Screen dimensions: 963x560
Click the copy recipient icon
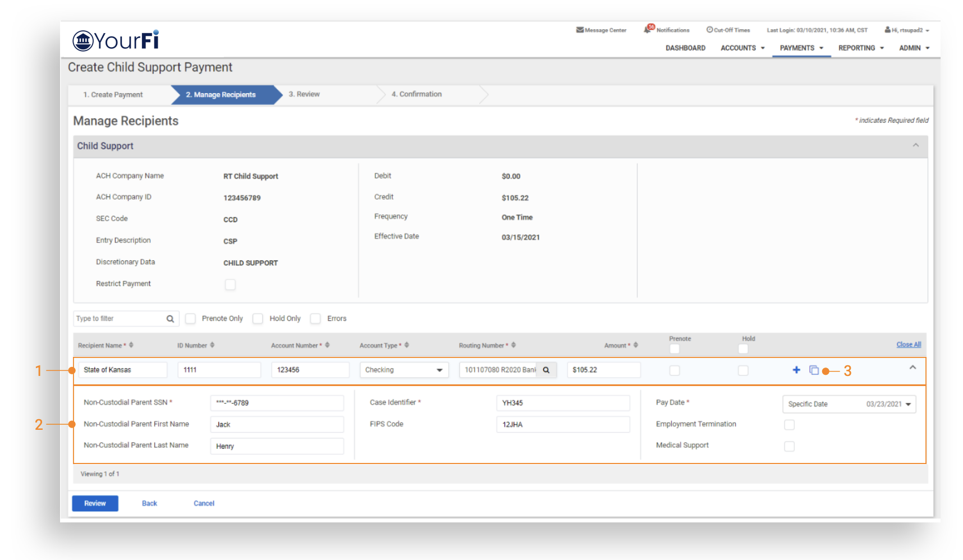(813, 370)
